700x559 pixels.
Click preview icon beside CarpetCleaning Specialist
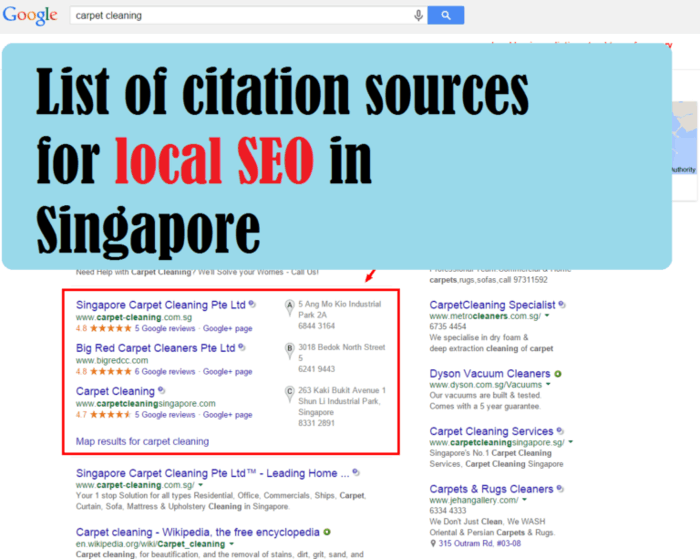(x=562, y=305)
